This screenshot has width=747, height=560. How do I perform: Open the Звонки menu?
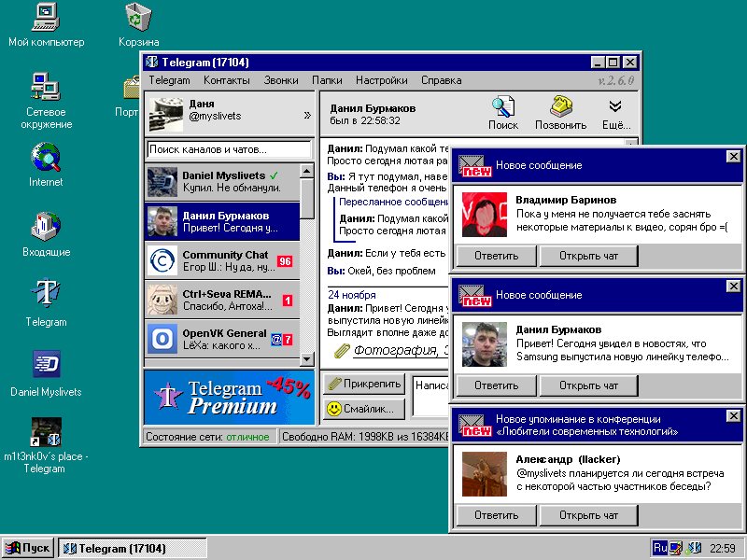[x=281, y=80]
